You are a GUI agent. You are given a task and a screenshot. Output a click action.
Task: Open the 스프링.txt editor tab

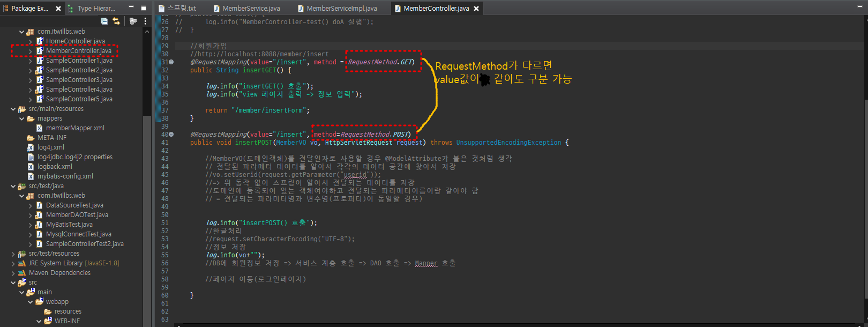tap(177, 9)
